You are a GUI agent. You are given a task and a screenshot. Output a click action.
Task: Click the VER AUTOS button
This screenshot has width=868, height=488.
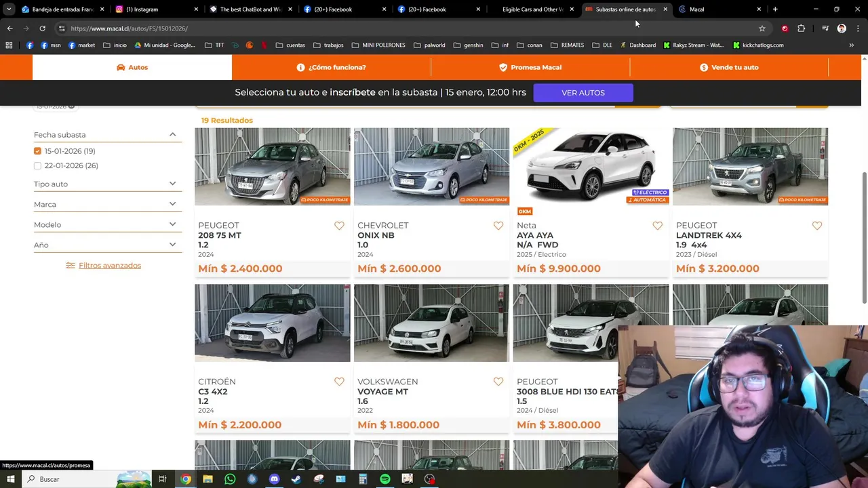click(x=583, y=93)
